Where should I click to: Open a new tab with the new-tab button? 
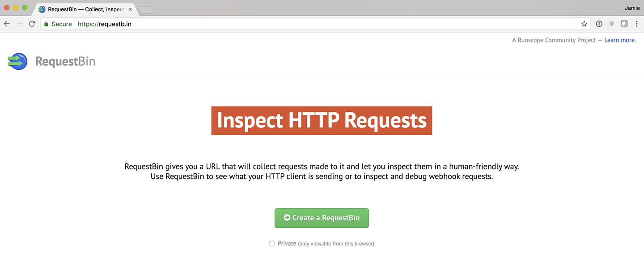click(145, 10)
